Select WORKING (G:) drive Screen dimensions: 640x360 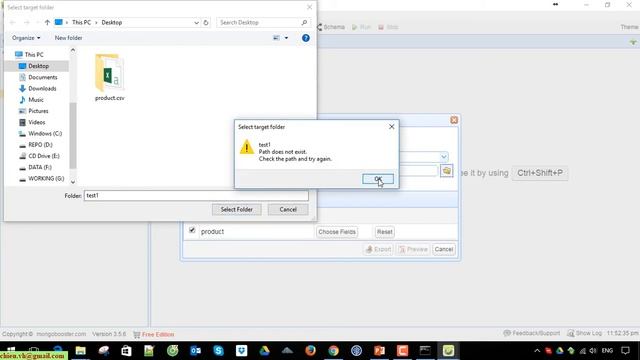(46, 179)
